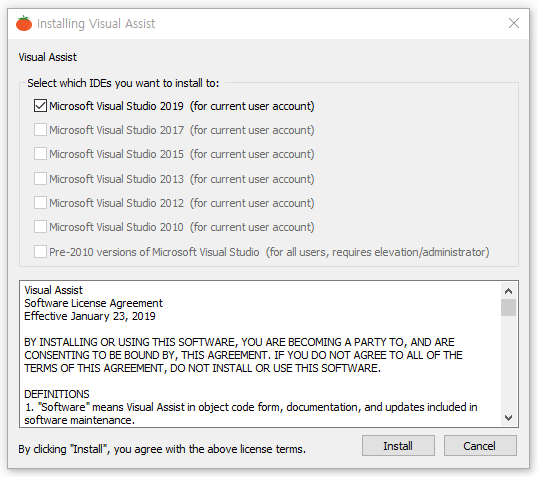Click the Install button
Viewport: 538px width, 477px height.
[x=398, y=446]
